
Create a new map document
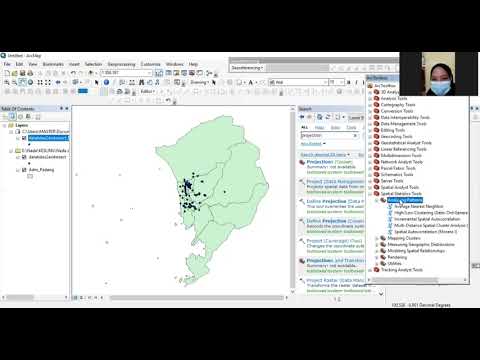pyautogui.click(x=7, y=73)
